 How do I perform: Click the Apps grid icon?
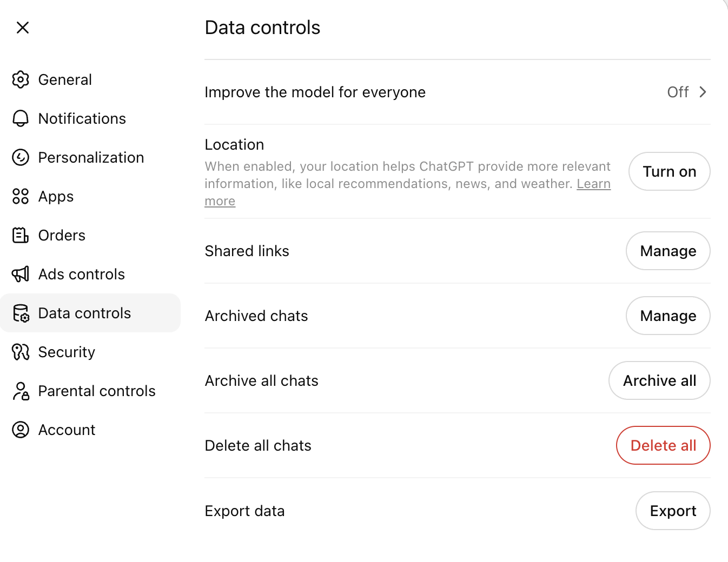(21, 196)
